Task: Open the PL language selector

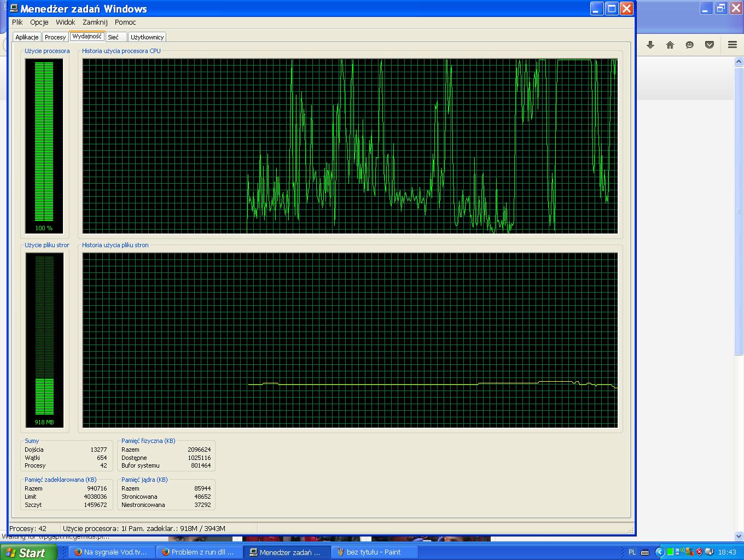Action: [632, 552]
